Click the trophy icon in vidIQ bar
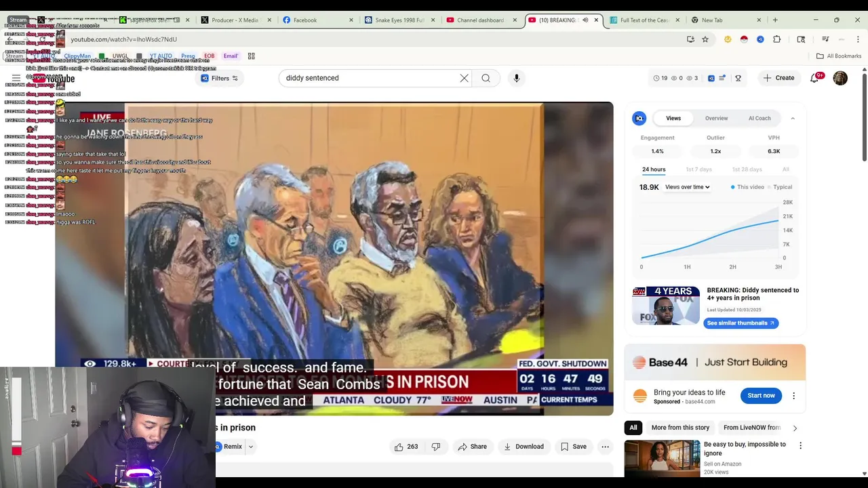Screen dimensions: 868x488 (738, 78)
